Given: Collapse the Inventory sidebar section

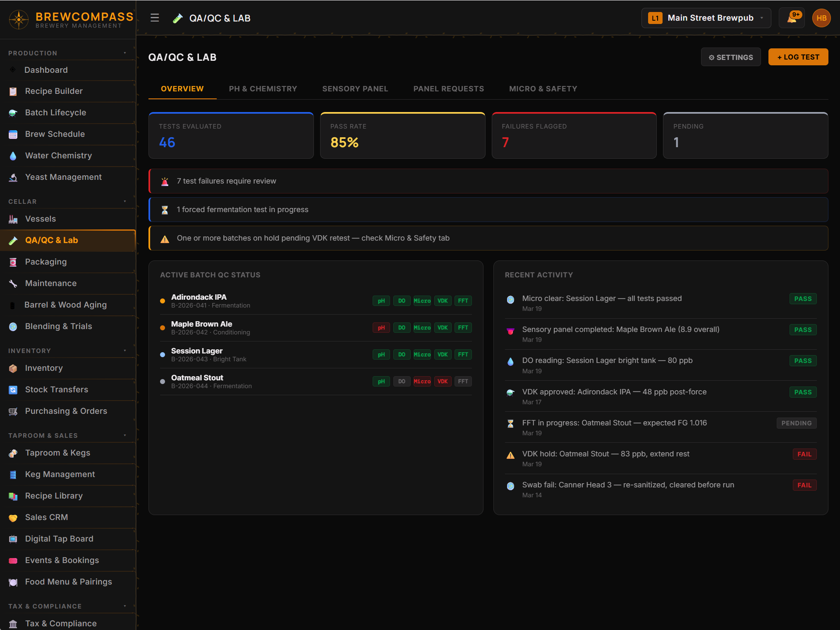Looking at the screenshot, I should 125,351.
